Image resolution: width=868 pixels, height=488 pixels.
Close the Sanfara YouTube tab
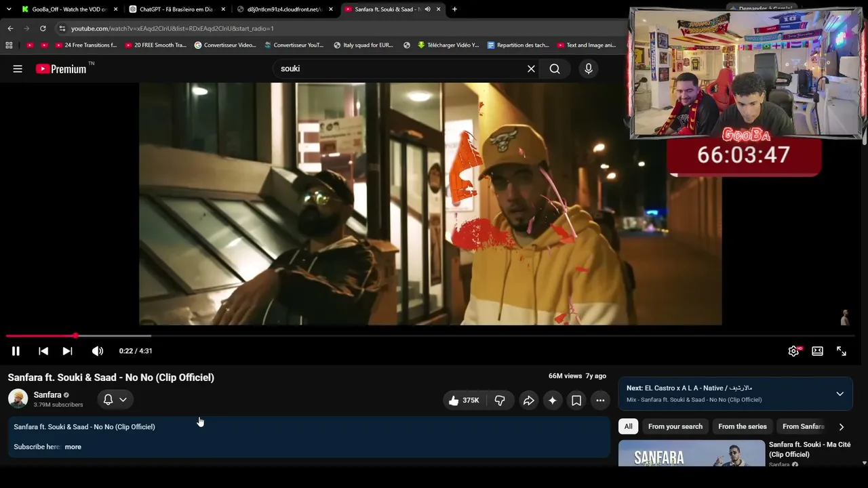click(x=439, y=9)
